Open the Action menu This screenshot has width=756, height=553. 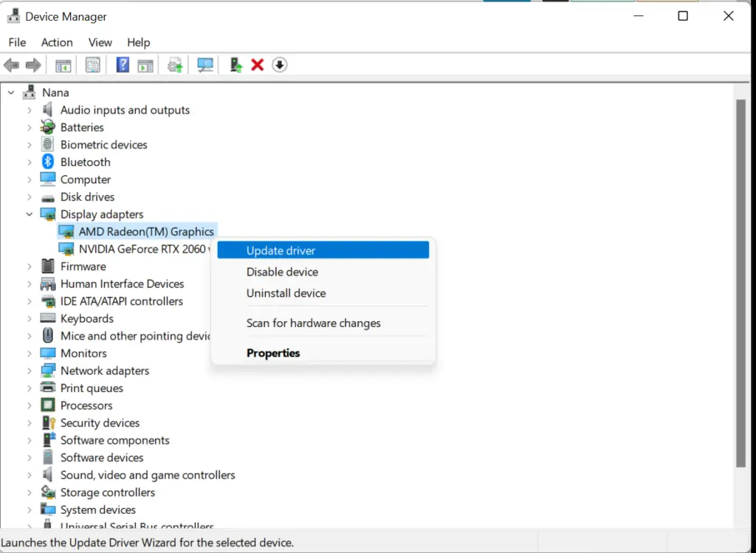click(57, 42)
